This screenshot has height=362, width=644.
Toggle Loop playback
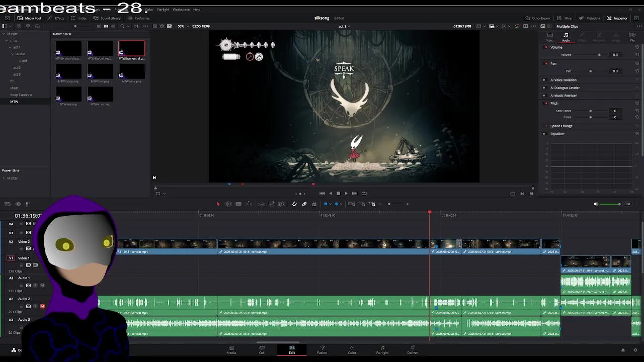364,193
